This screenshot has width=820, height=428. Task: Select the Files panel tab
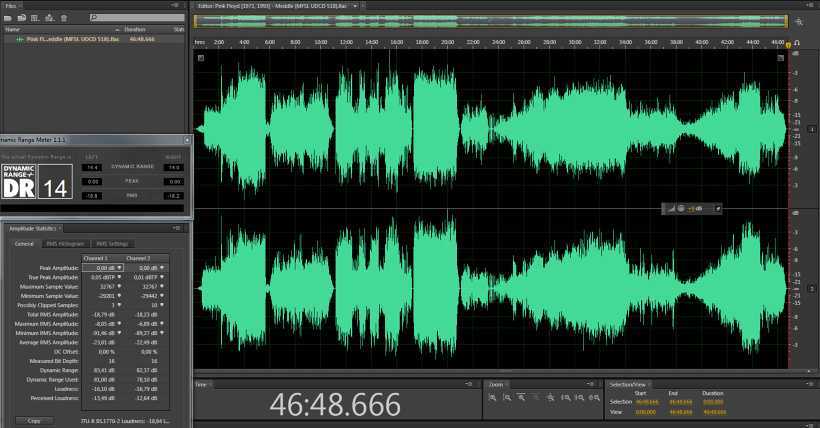10,6
